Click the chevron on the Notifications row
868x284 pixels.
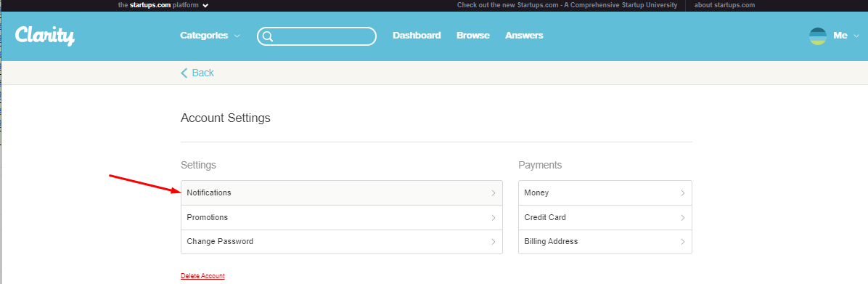click(x=494, y=193)
